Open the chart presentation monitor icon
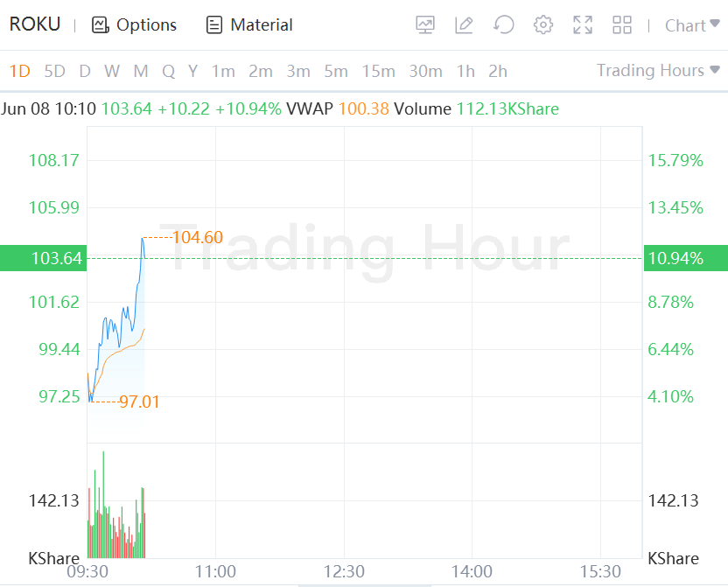The height and width of the screenshot is (587, 728). click(425, 25)
